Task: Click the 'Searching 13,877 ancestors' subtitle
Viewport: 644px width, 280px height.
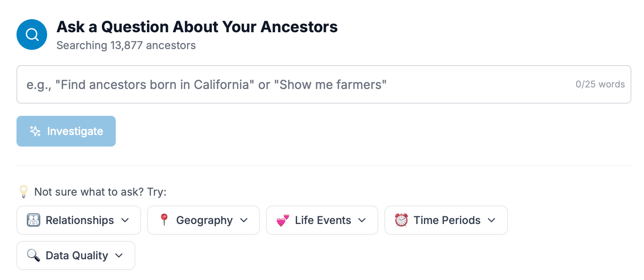Action: (x=126, y=45)
